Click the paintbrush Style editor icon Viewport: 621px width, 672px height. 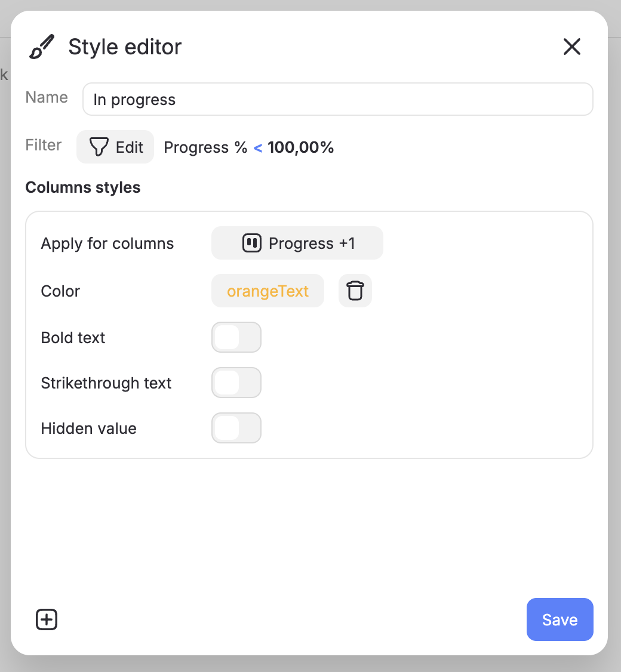point(42,47)
